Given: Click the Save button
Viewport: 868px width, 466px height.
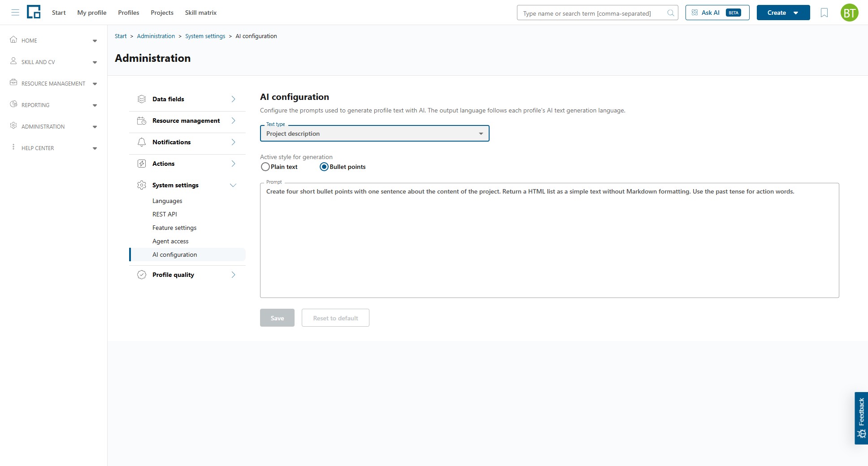Looking at the screenshot, I should 277,318.
